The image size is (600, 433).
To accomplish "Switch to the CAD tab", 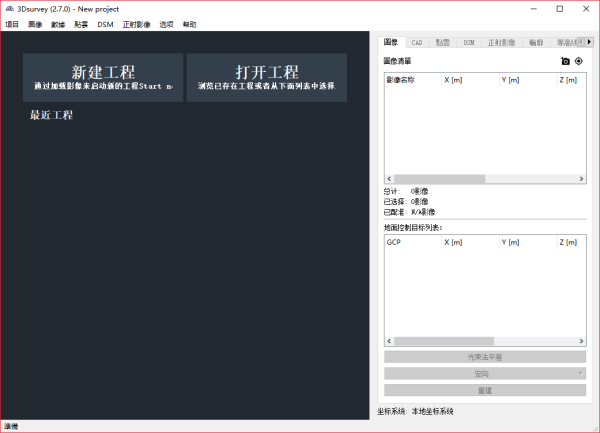I will pyautogui.click(x=417, y=43).
